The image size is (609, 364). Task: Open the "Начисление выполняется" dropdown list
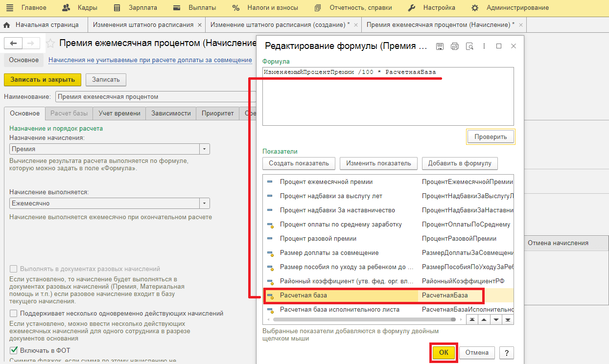(x=205, y=204)
